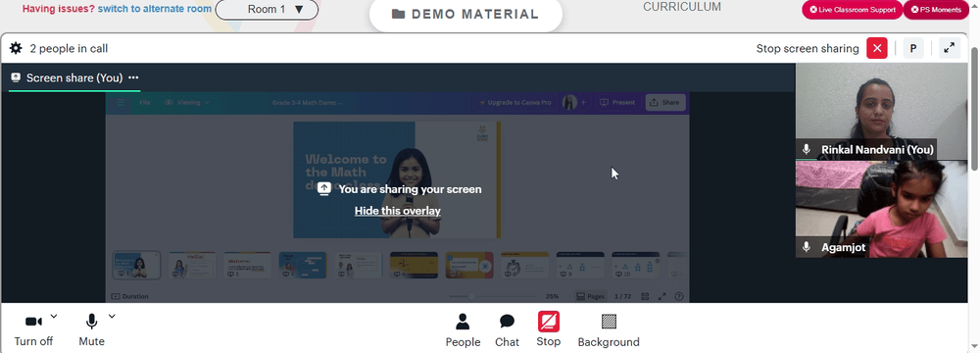
Task: Click microphone icon on Agamjot tile
Action: 807,247
